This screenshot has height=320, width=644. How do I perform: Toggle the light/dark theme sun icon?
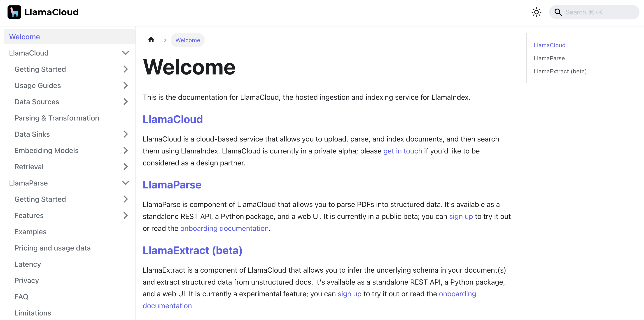[x=536, y=12]
